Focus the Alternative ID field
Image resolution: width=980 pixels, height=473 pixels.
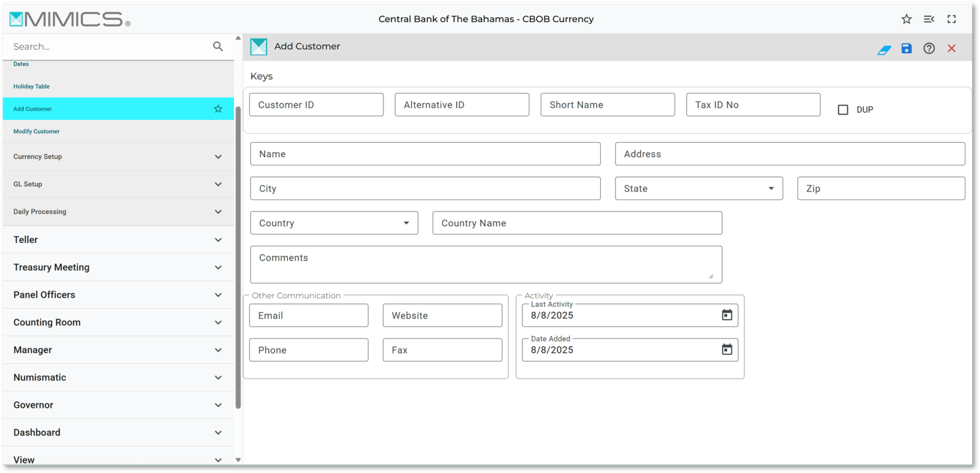coord(462,105)
